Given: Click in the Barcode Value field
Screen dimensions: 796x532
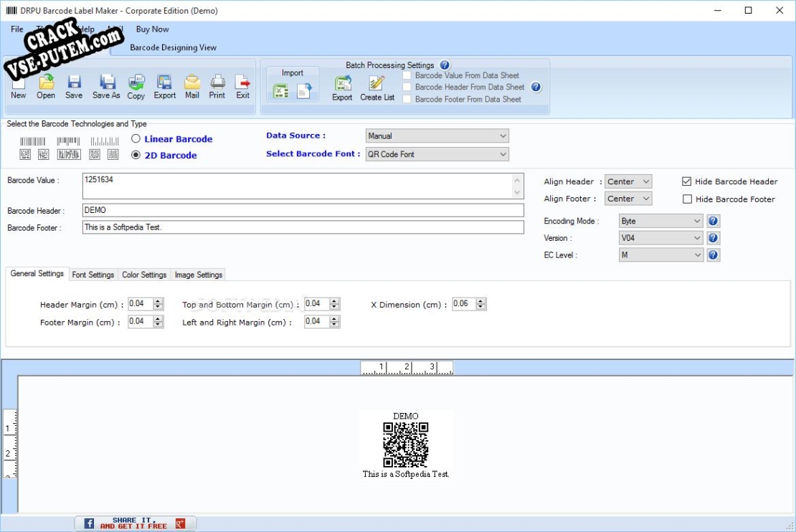Looking at the screenshot, I should (x=303, y=186).
